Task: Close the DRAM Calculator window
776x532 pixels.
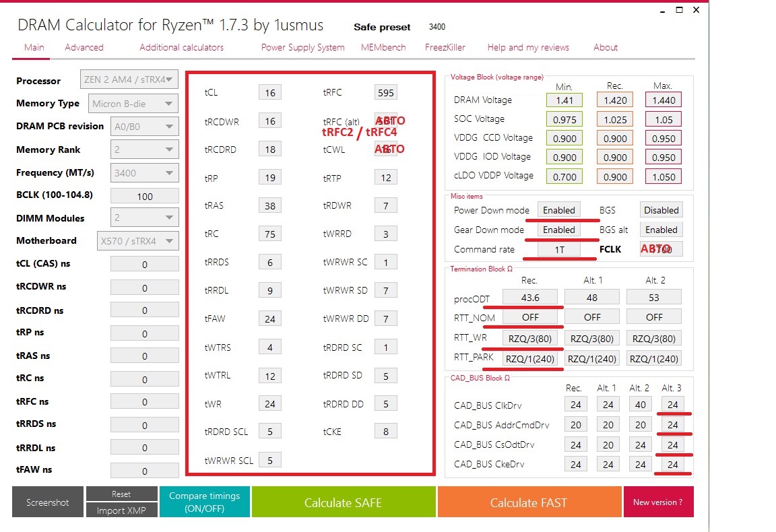Action: point(696,10)
